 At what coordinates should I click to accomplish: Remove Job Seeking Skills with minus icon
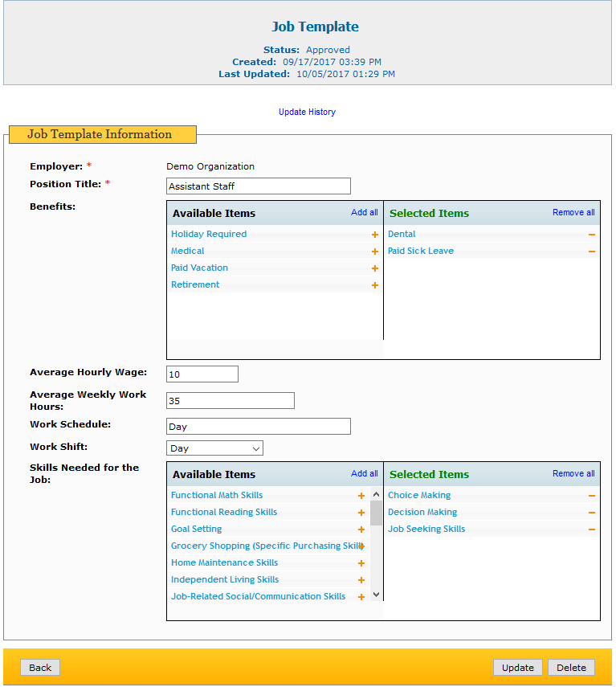(591, 530)
